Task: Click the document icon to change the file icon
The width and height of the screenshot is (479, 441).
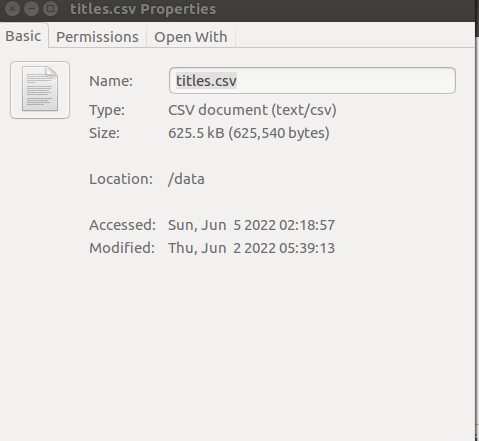Action: click(40, 90)
